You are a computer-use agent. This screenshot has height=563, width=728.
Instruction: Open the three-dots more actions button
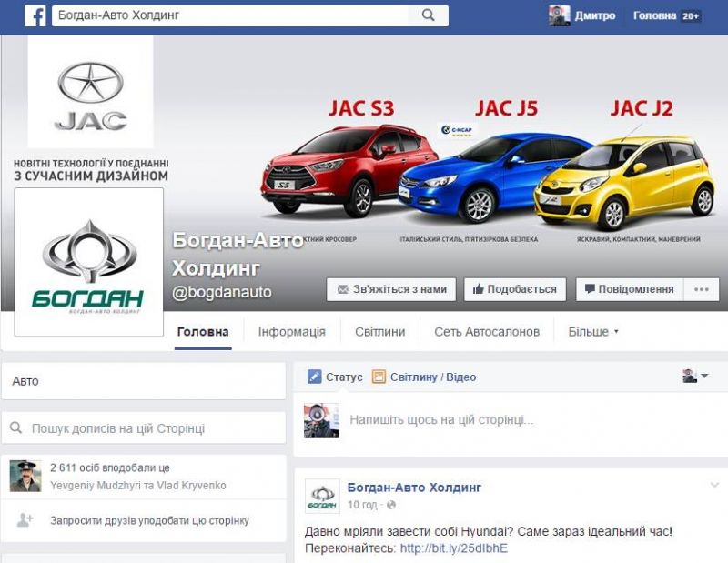coord(701,289)
